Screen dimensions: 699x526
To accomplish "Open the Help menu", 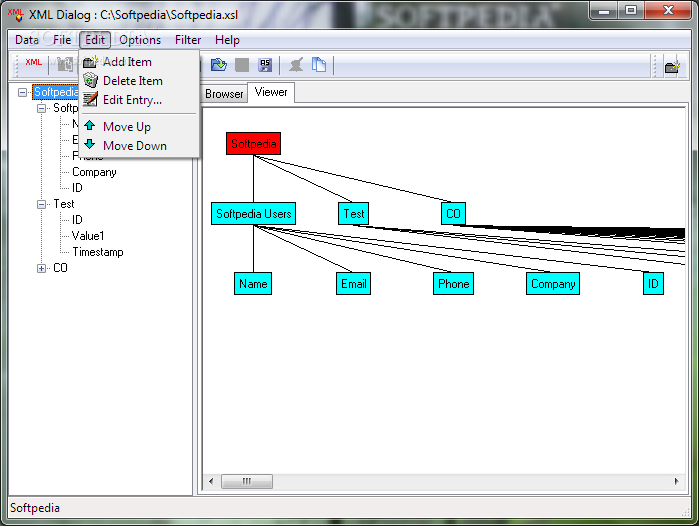I will coord(227,40).
